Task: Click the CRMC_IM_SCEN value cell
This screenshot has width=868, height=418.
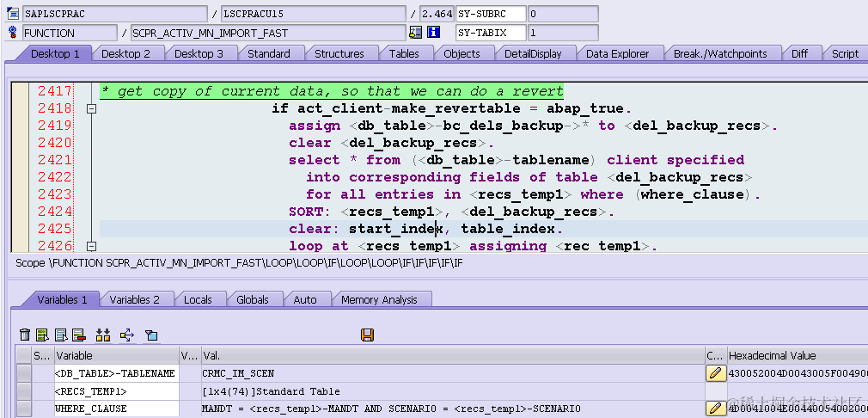Action: [453, 374]
